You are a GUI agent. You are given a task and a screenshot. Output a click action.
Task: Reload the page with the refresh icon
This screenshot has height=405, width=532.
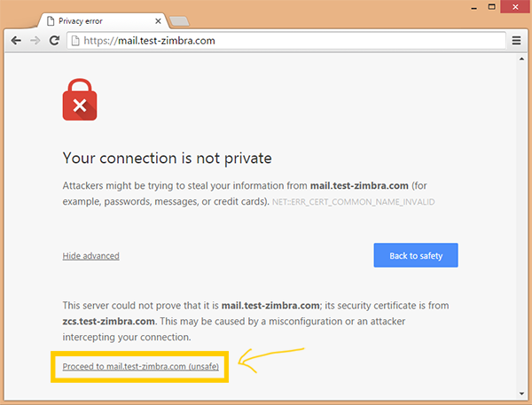[x=54, y=41]
